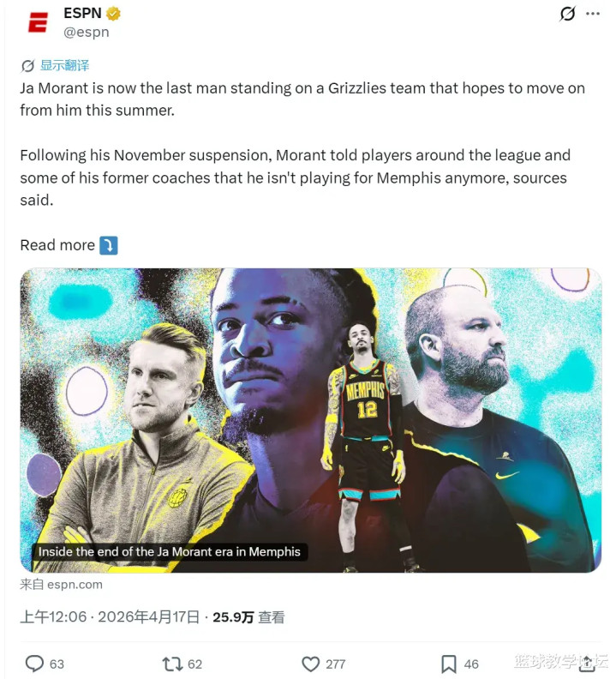The width and height of the screenshot is (616, 679).
Task: Open the Ja Morant article preview image
Action: pos(311,420)
